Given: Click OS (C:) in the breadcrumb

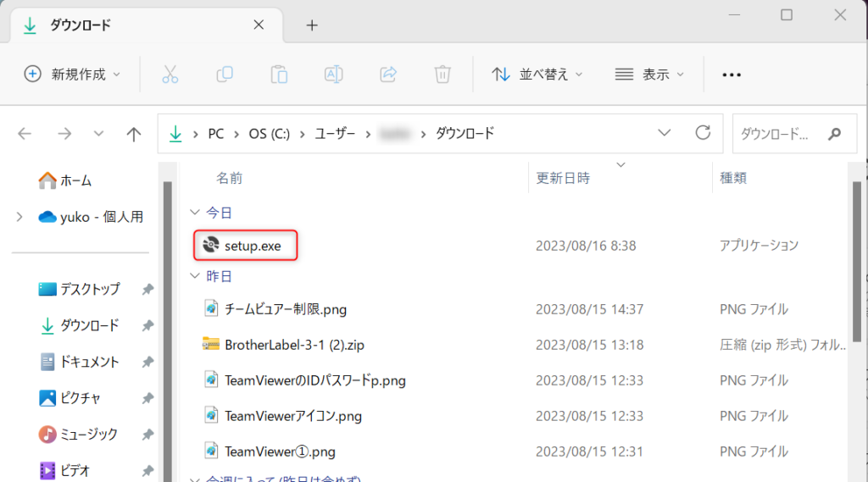Looking at the screenshot, I should tap(269, 134).
